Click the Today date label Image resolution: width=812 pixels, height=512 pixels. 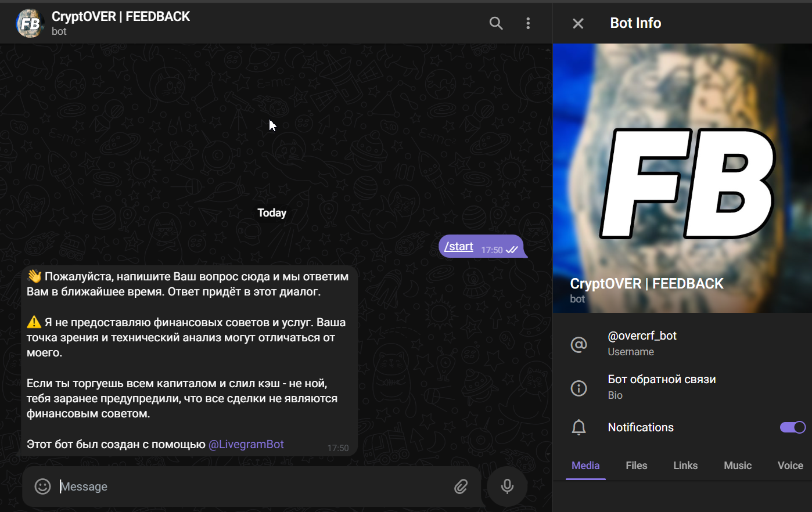(272, 213)
